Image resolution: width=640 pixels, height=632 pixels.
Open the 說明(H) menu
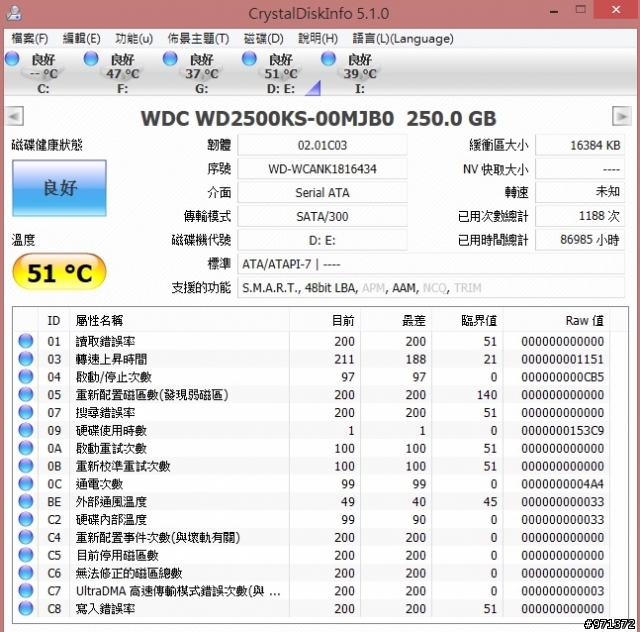pos(318,39)
